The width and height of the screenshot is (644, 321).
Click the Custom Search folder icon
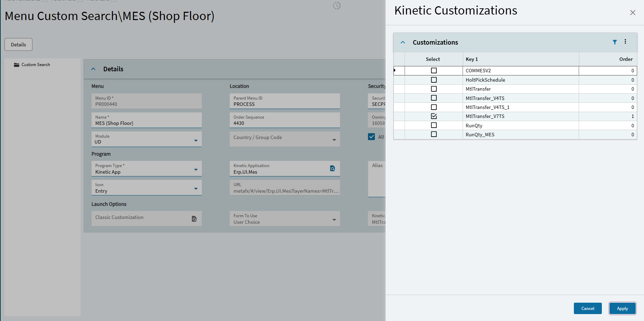[x=17, y=65]
